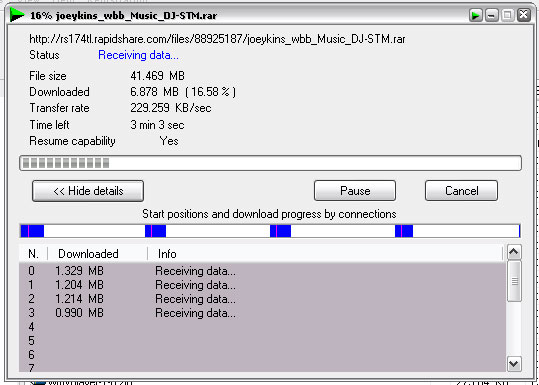The image size is (539, 385).
Task: Click the Info column header
Action: (x=325, y=254)
